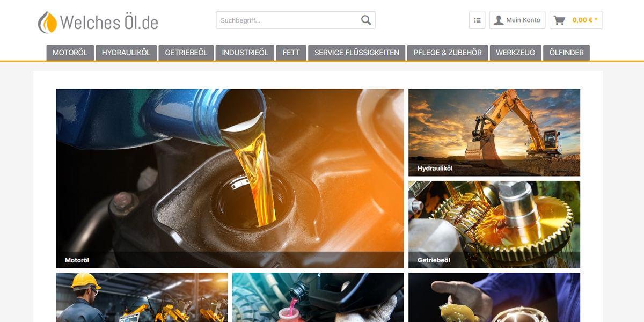Open the wishlist list icon button
This screenshot has height=322, width=644.
click(x=477, y=20)
